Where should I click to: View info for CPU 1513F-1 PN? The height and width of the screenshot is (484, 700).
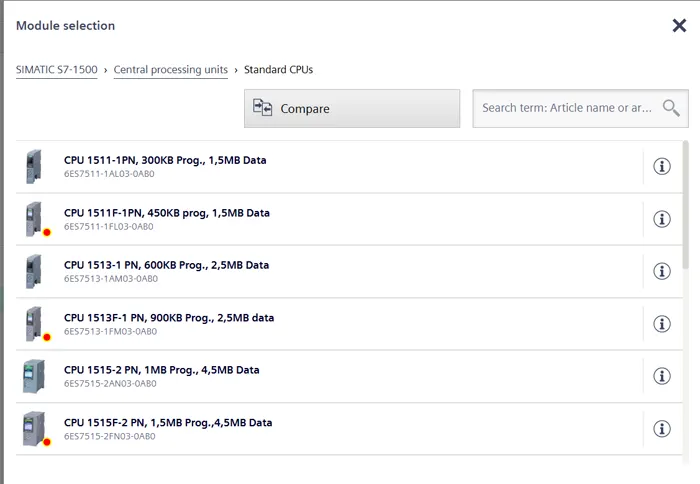tap(662, 324)
